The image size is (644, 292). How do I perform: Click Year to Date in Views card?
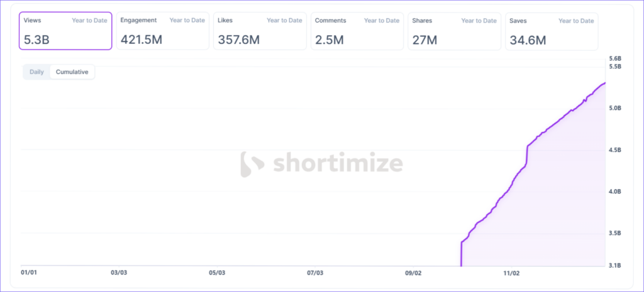pos(89,21)
